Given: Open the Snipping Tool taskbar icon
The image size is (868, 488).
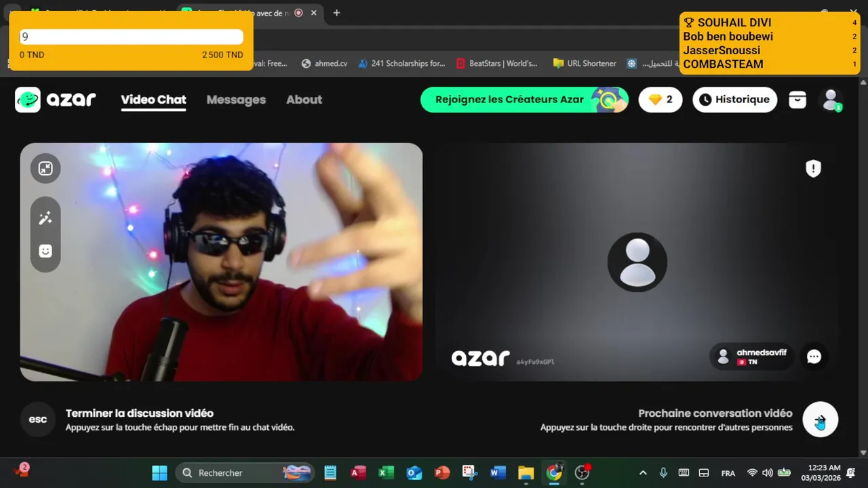Looking at the screenshot, I should [469, 472].
